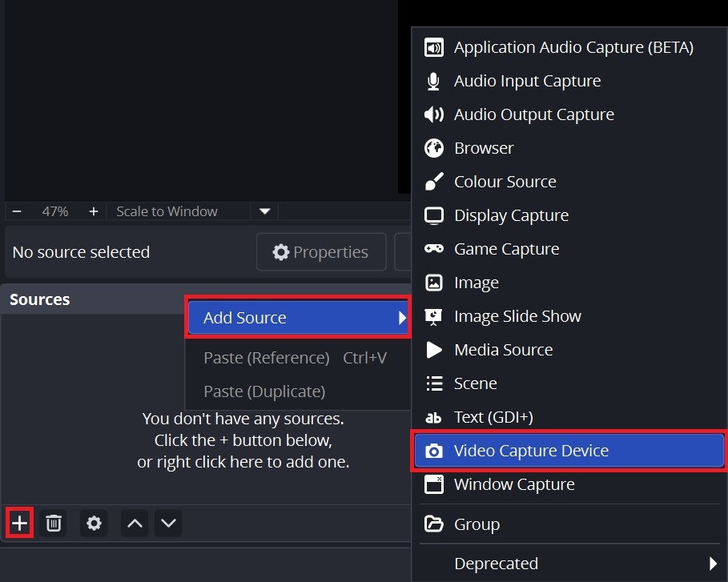Choose Game Capture source
Image resolution: width=728 pixels, height=582 pixels.
(506, 249)
